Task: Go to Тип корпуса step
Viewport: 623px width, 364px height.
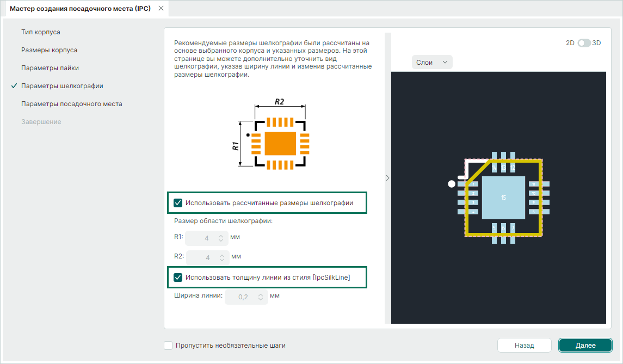Action: click(x=40, y=32)
